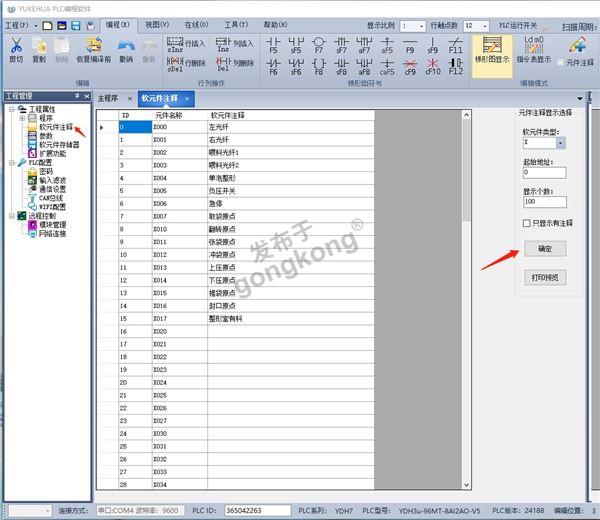Image resolution: width=600 pixels, height=520 pixels.
Task: Click the 确定 confirm button
Action: [x=544, y=248]
